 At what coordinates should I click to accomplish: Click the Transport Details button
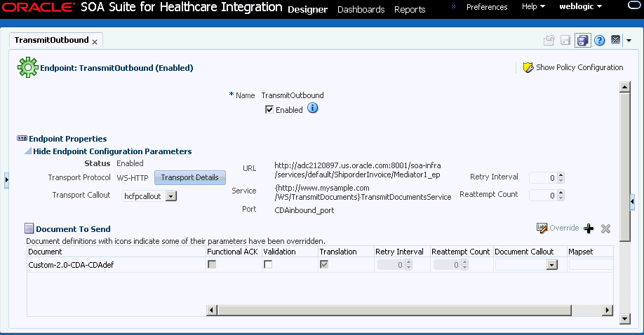[x=189, y=177]
